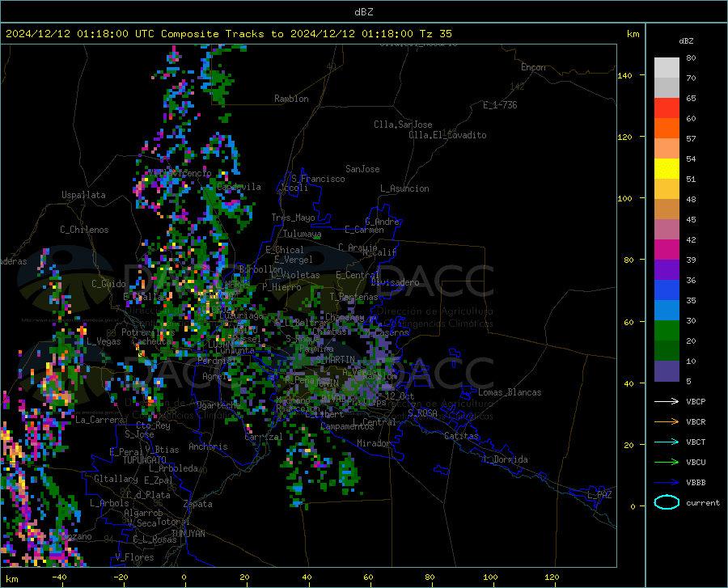
Task: Click the Potrerillos place label
Action: tap(148, 332)
